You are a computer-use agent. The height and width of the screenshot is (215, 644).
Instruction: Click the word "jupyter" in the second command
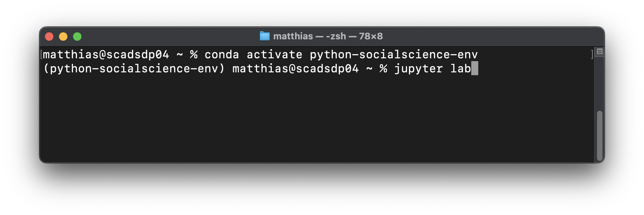pyautogui.click(x=418, y=69)
